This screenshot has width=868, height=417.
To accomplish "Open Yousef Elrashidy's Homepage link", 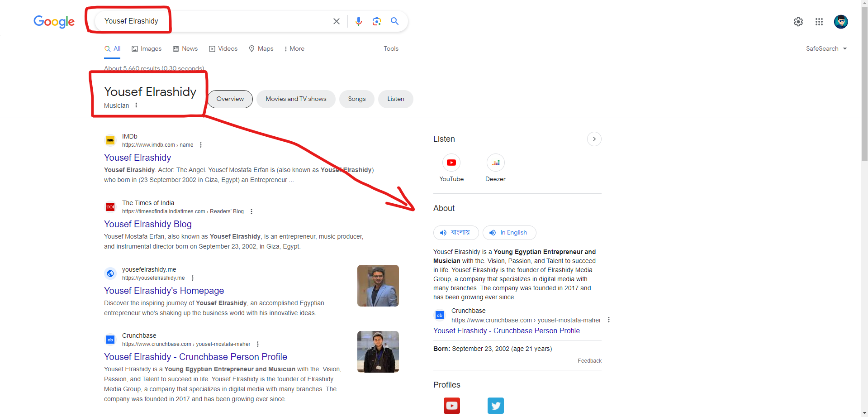I will [x=164, y=291].
